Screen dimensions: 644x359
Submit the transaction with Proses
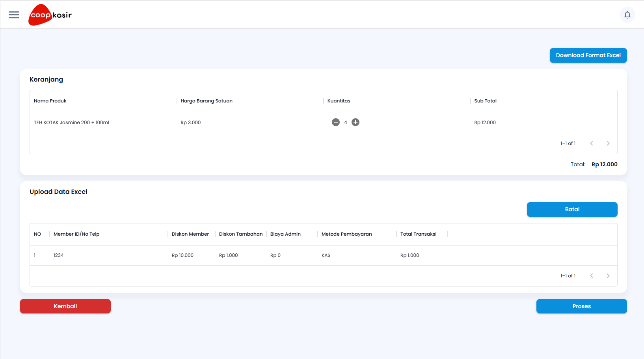[581, 306]
